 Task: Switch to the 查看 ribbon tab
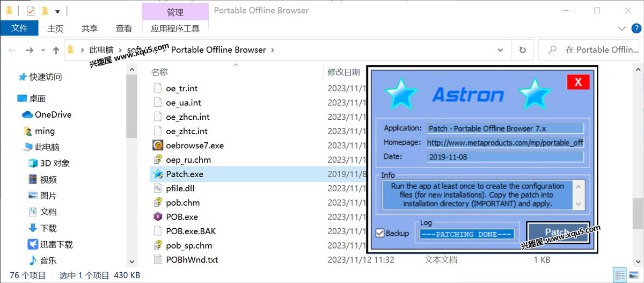tap(124, 28)
